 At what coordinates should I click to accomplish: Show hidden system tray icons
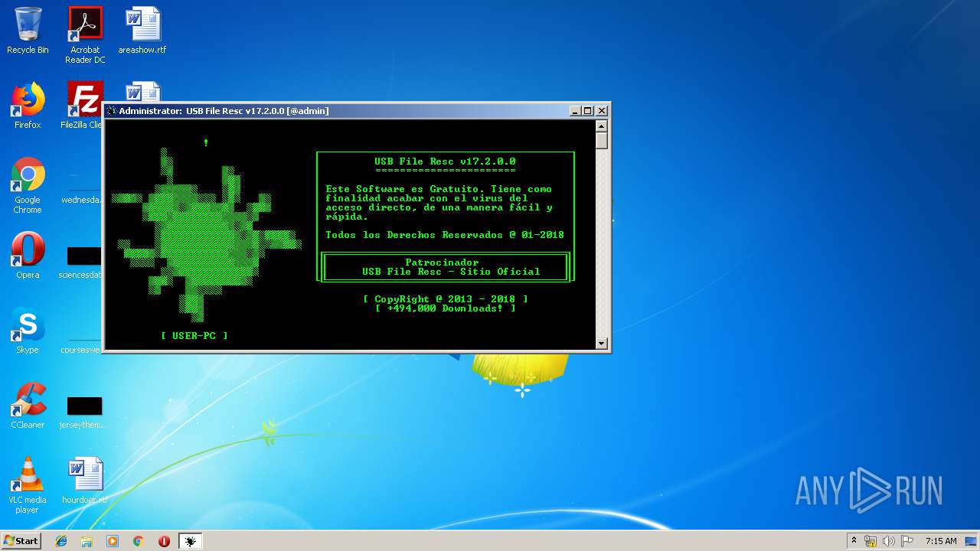(x=854, y=541)
